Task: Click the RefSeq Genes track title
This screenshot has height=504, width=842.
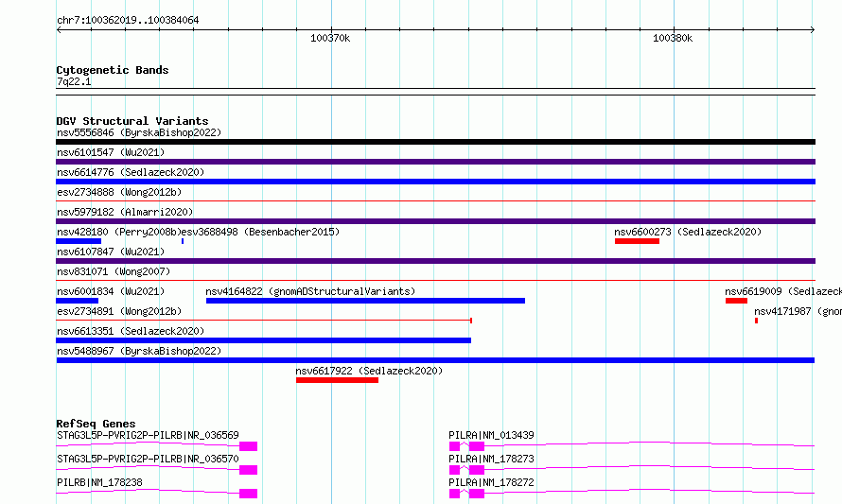Action: [96, 424]
